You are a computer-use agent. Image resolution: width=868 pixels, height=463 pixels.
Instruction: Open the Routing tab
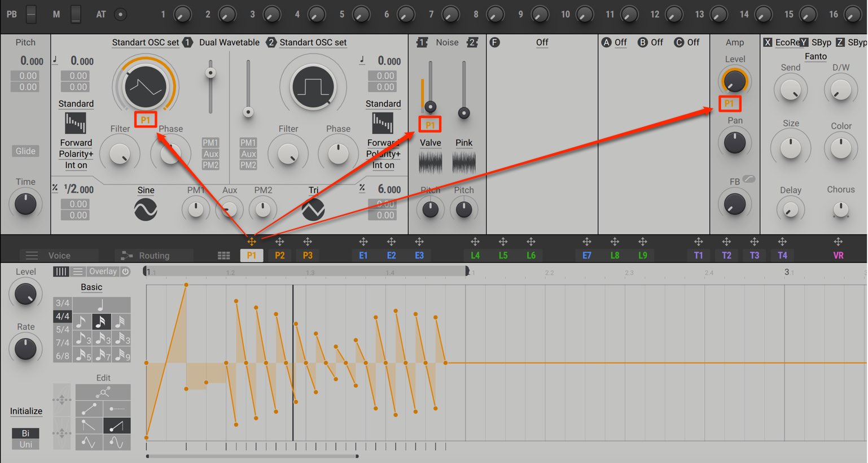point(154,256)
